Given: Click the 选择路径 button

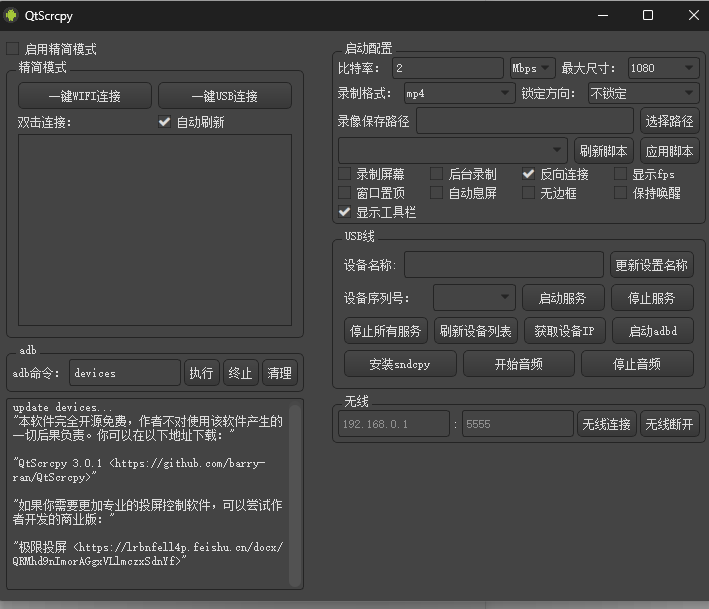Looking at the screenshot, I should (x=669, y=121).
